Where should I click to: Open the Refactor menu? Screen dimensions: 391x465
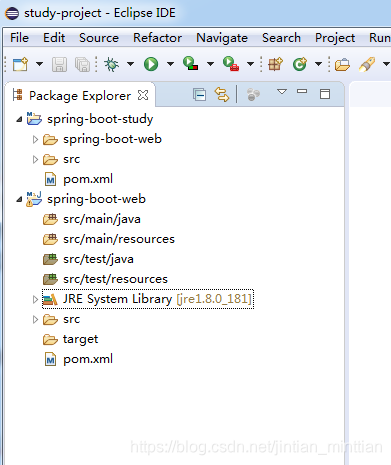point(157,38)
